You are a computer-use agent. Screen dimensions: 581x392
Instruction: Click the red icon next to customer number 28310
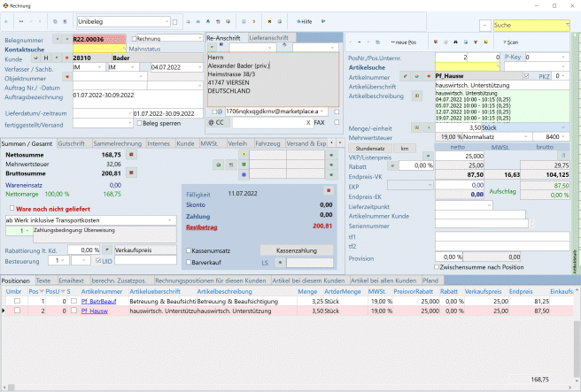[66, 58]
